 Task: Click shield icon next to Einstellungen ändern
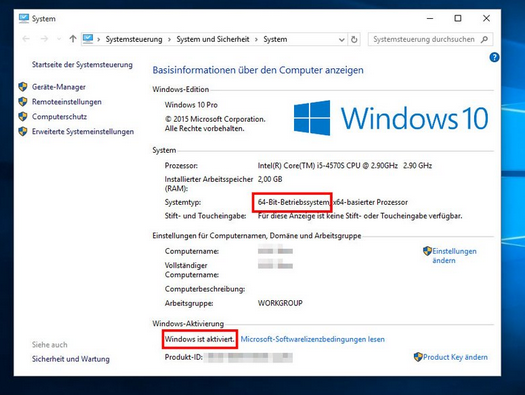(427, 251)
